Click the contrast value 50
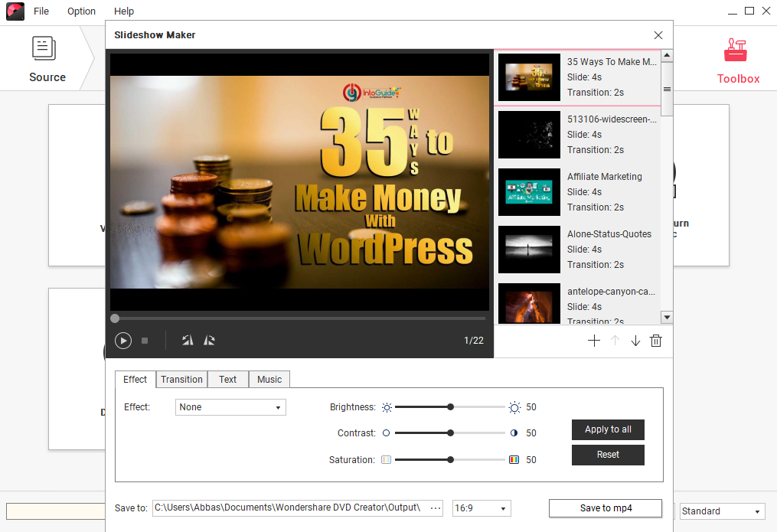 tap(531, 433)
